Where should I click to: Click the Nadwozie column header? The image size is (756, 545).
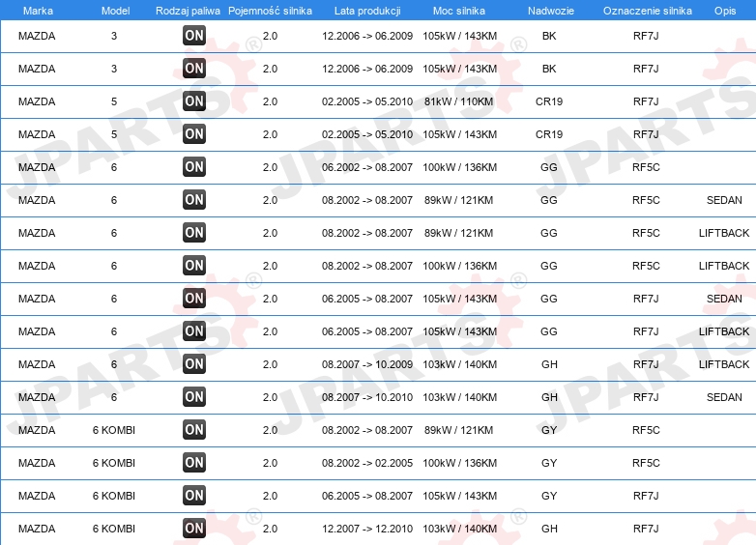click(551, 11)
